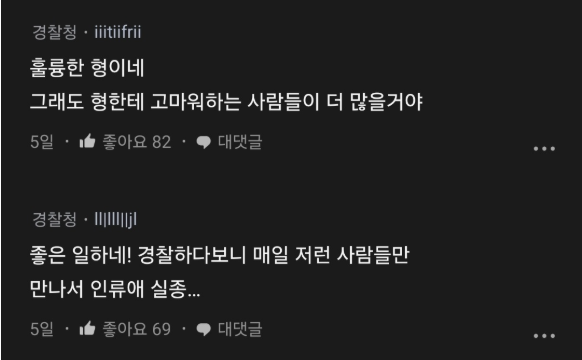Click the thumbs-up icon on the 69-likes comment
This screenshot has height=360, width=582.
[x=88, y=328]
